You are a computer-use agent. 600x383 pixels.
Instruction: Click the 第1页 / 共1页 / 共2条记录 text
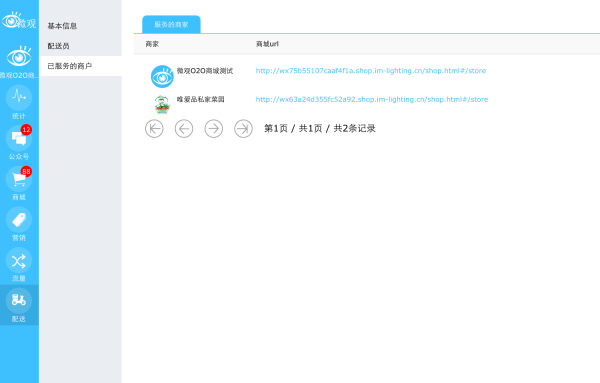point(320,129)
